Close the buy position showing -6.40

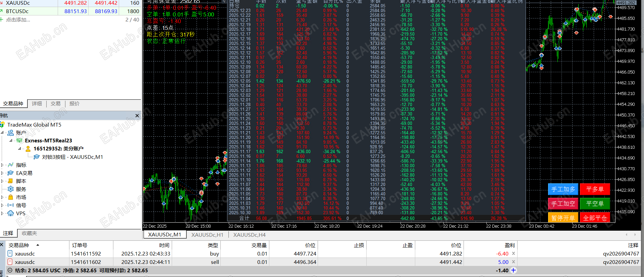point(514,253)
